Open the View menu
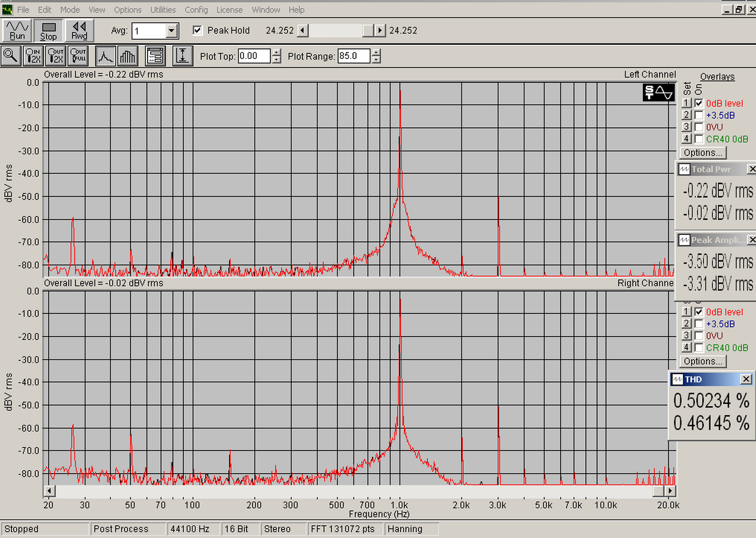This screenshot has width=756, height=538. 96,10
